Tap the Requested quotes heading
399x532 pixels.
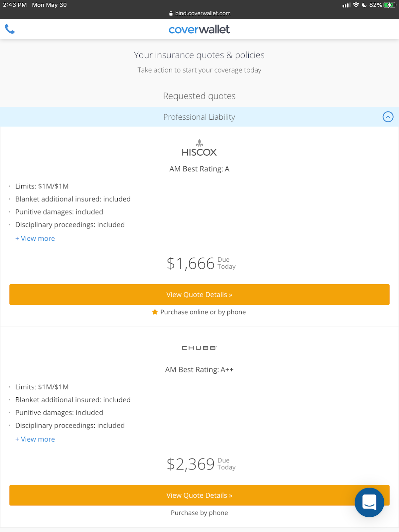tap(199, 96)
